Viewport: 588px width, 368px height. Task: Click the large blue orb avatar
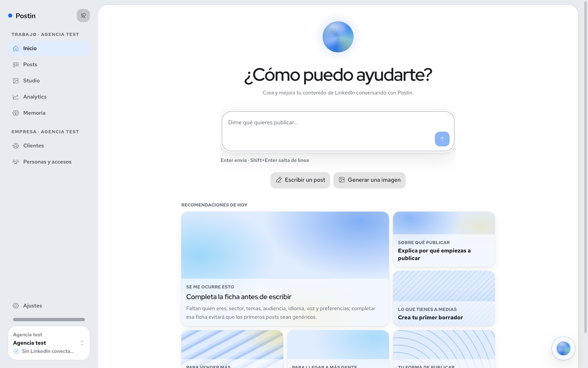click(338, 37)
